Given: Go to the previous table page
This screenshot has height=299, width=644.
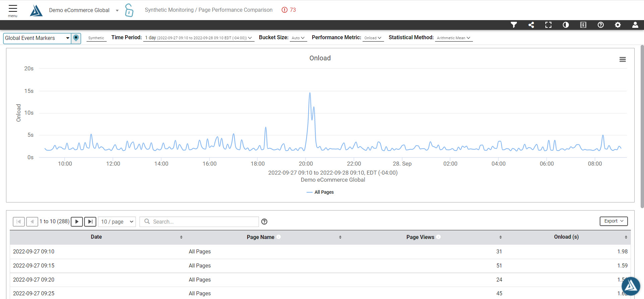Looking at the screenshot, I should pos(32,222).
